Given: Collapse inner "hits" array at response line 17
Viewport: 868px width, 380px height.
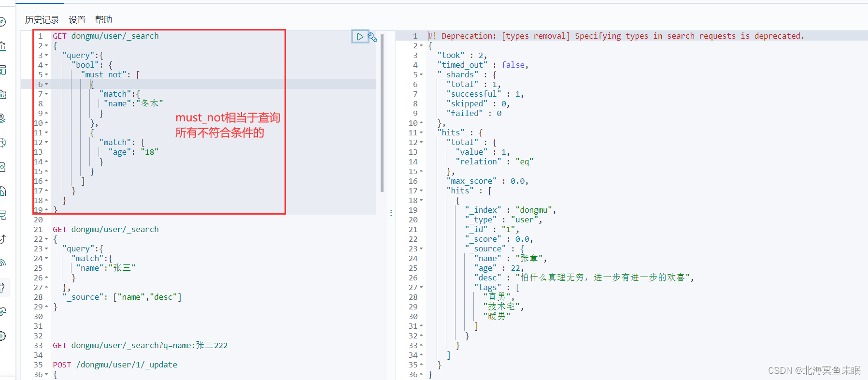Looking at the screenshot, I should [421, 191].
